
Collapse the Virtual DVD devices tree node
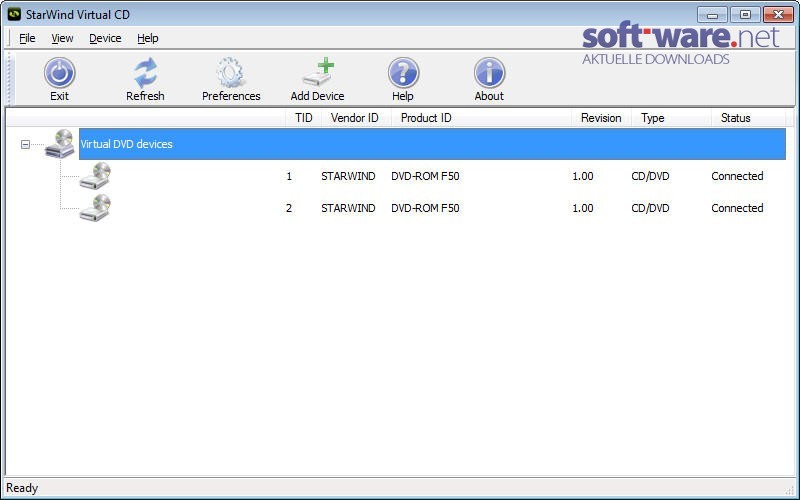click(x=25, y=144)
